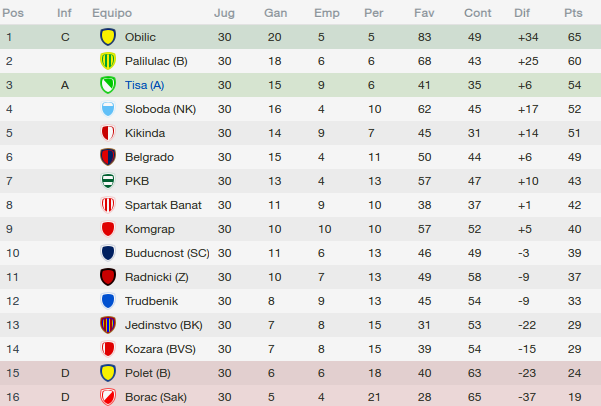This screenshot has height=406, width=601.
Task: Click the Palilulac (B) striped crest
Action: pyautogui.click(x=108, y=61)
